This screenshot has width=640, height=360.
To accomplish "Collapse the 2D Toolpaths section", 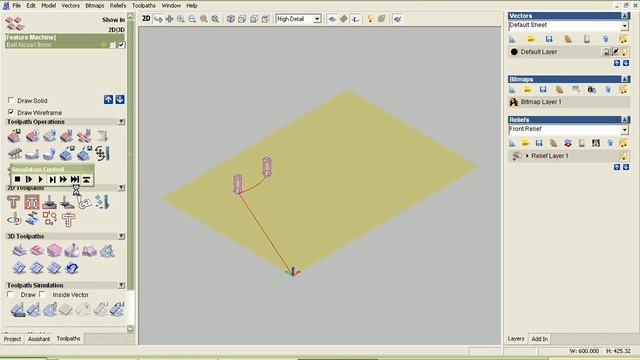I will 121,188.
